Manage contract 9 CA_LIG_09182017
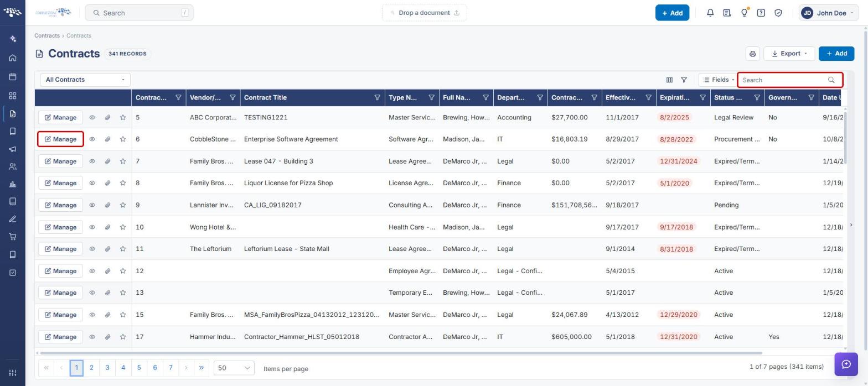868x386 pixels. pos(60,205)
